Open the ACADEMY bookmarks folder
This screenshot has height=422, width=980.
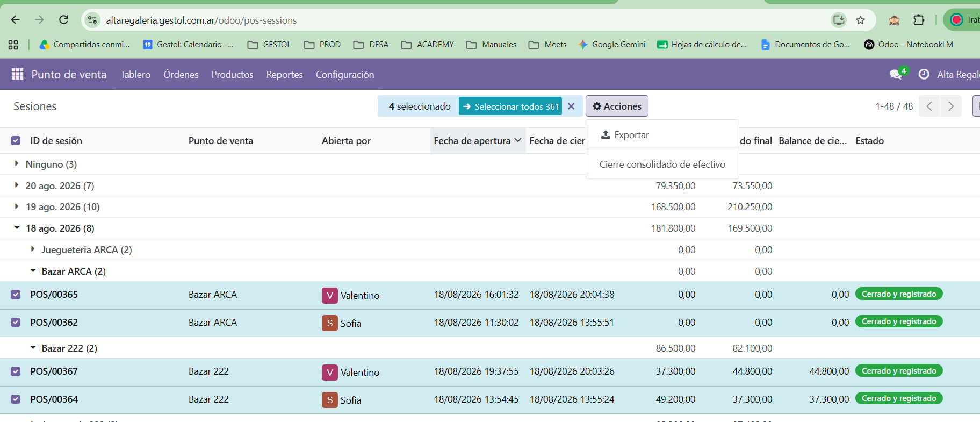tap(428, 45)
